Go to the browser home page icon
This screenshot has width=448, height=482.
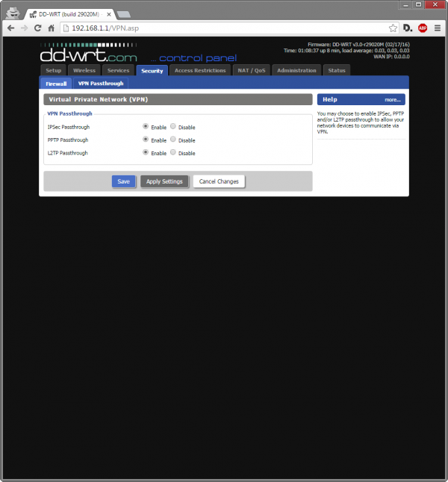pos(52,28)
